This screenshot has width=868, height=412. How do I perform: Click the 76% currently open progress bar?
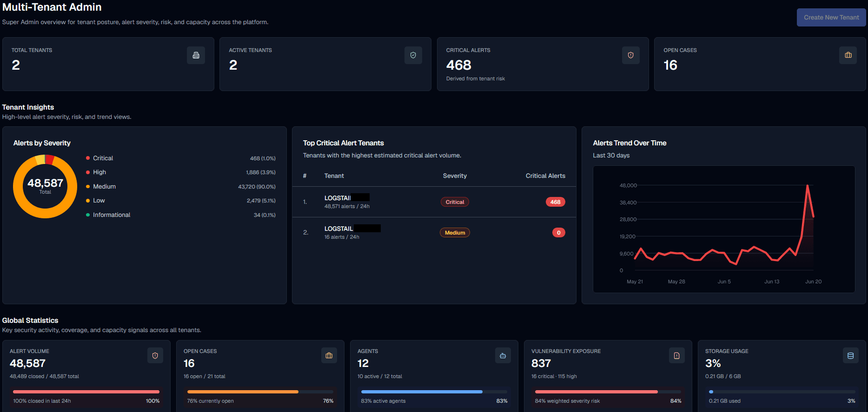[260, 392]
